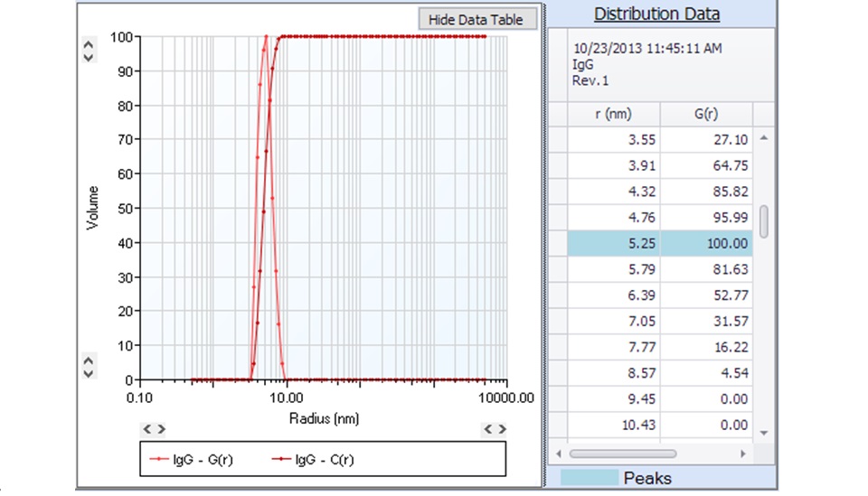Click the r (nm) column header
The image size is (868, 496).
(x=613, y=114)
